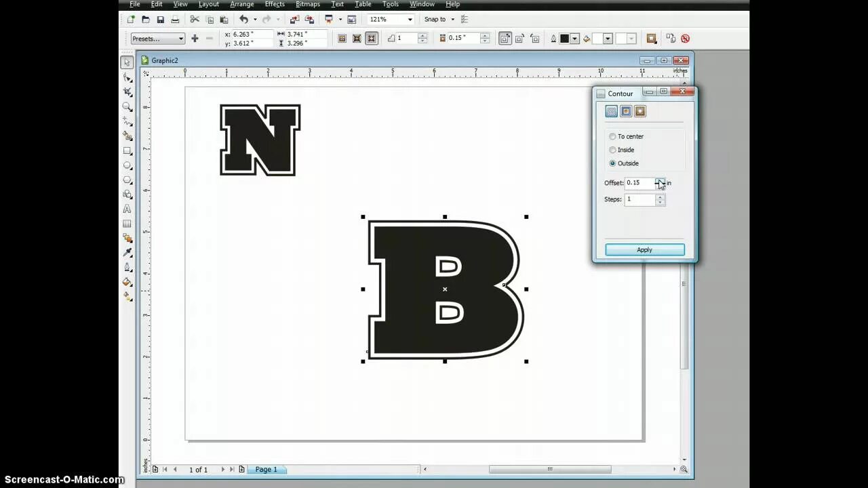Click the New document icon
868x488 pixels.
[131, 20]
